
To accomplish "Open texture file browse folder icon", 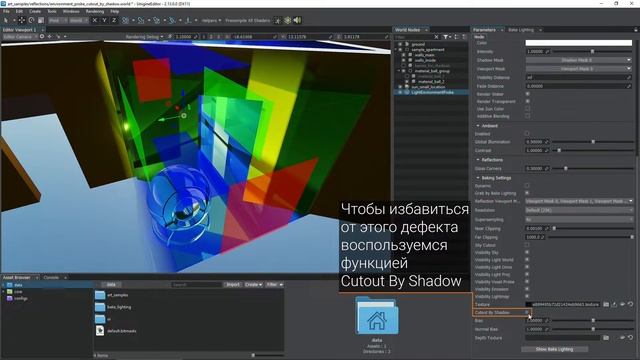I will 606,304.
